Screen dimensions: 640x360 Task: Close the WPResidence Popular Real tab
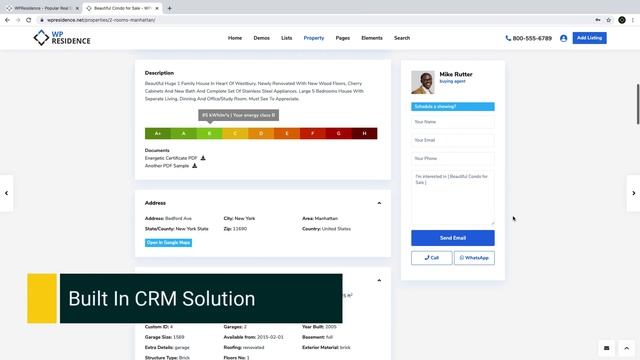[77, 8]
